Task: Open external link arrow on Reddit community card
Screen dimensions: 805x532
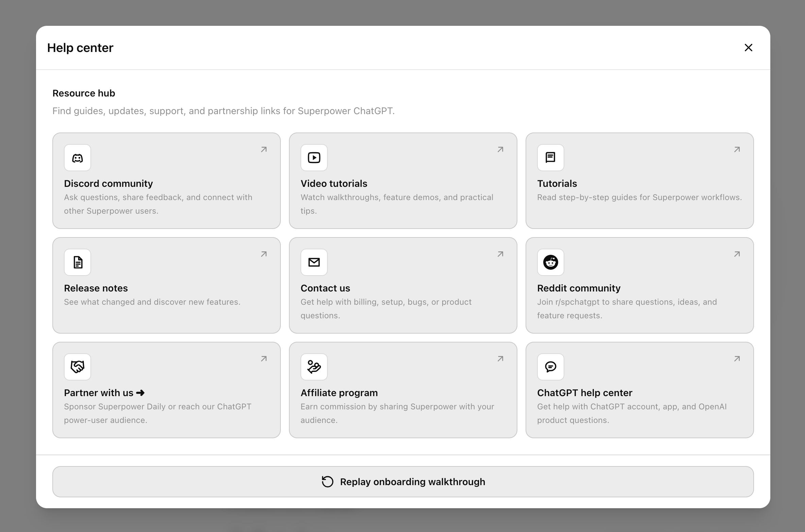Action: pyautogui.click(x=737, y=254)
